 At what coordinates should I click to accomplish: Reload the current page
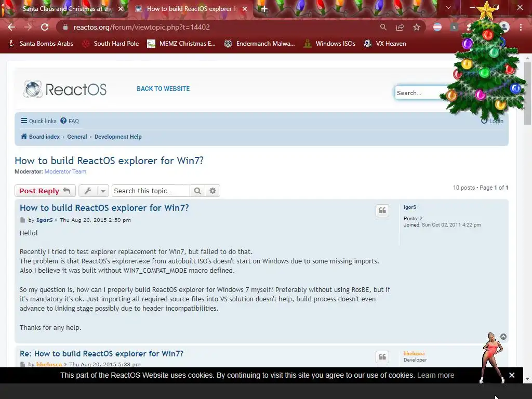[45, 27]
